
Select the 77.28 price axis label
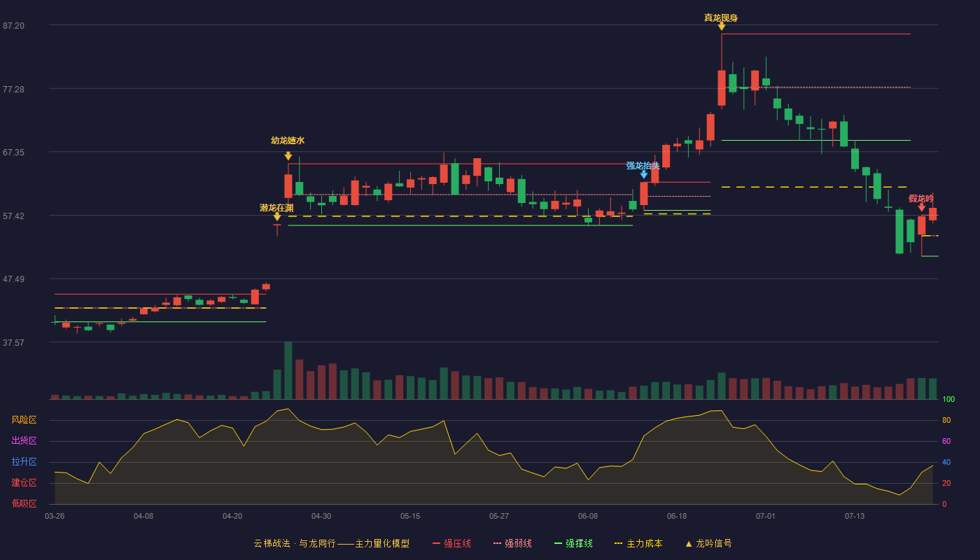coord(13,89)
